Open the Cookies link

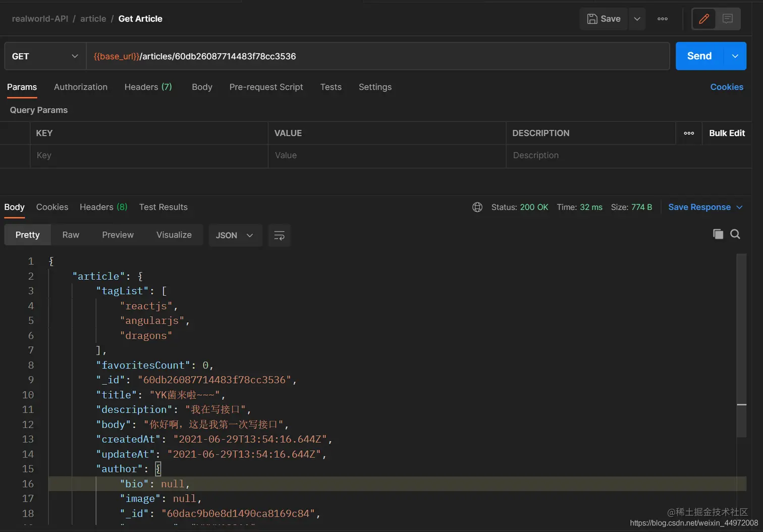point(727,87)
